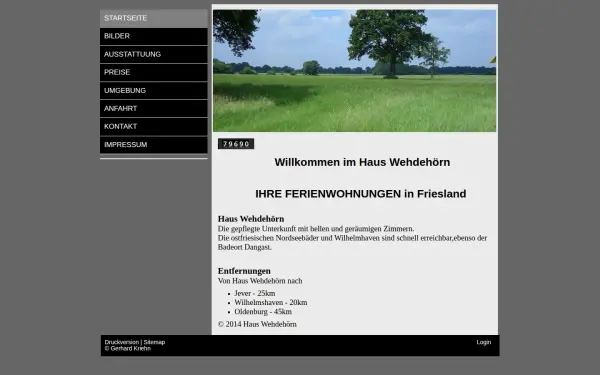Open the IMPRESSUM page
Image resolution: width=600 pixels, height=375 pixels.
(x=154, y=145)
